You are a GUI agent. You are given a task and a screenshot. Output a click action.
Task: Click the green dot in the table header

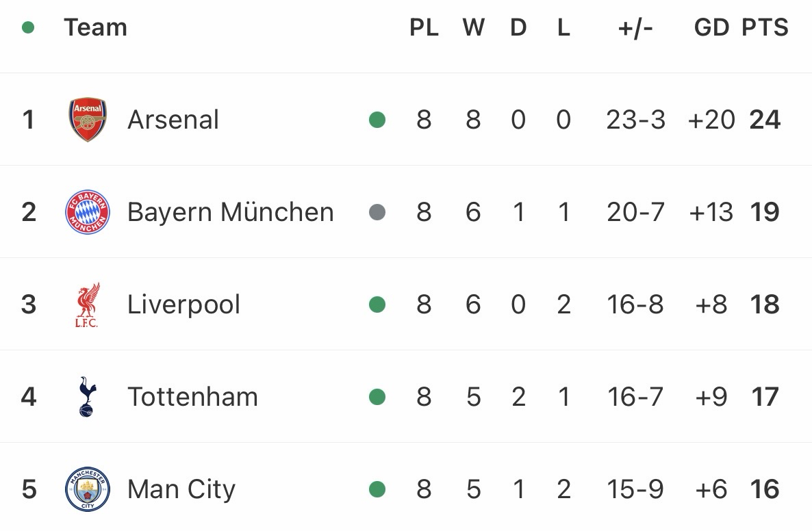tap(28, 28)
